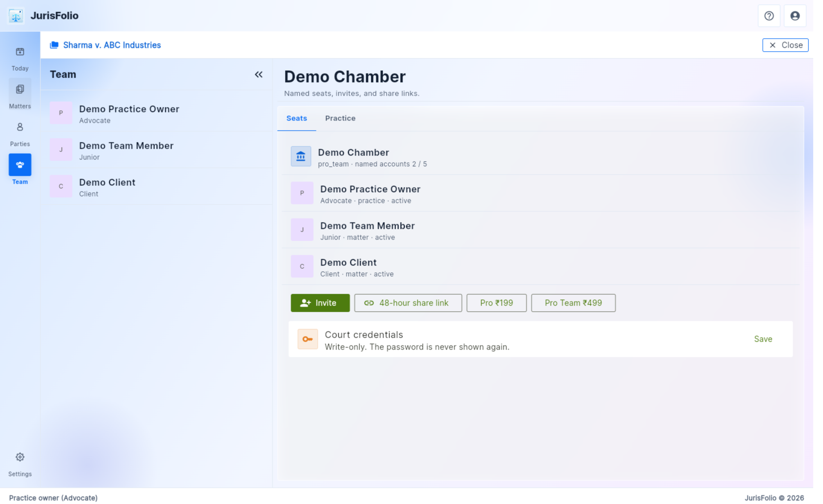Open Demo Practice Owner seat row
Screen dimensions: 823x504
point(541,193)
